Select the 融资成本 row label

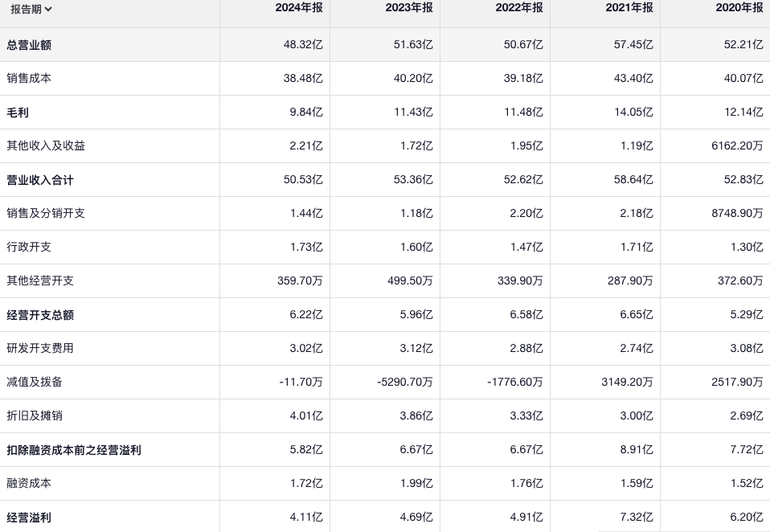pyautogui.click(x=29, y=484)
